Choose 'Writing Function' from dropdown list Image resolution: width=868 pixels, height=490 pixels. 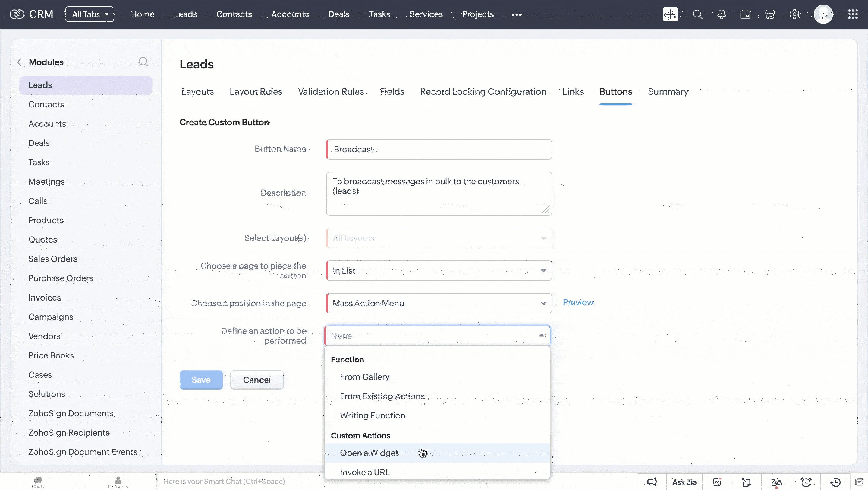click(x=372, y=415)
